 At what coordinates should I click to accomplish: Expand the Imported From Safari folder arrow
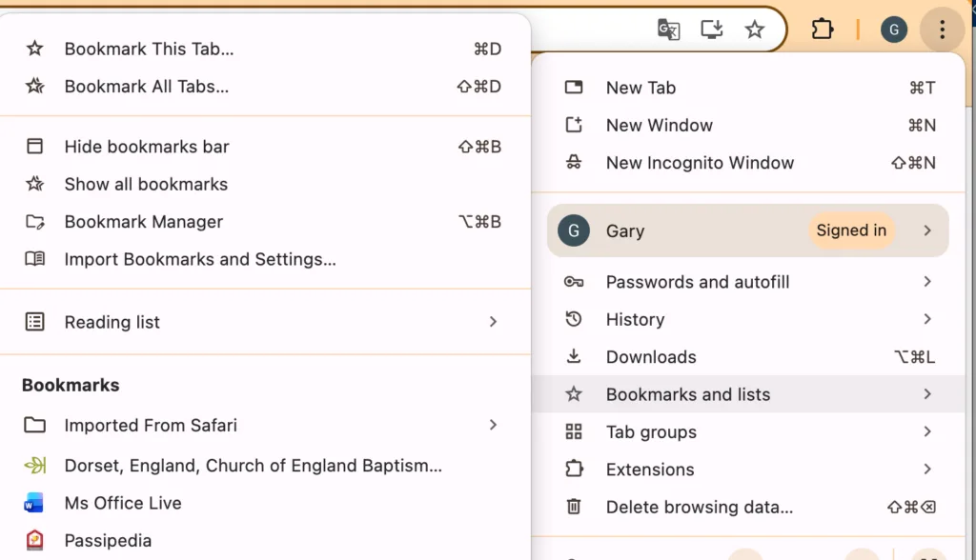click(x=493, y=425)
